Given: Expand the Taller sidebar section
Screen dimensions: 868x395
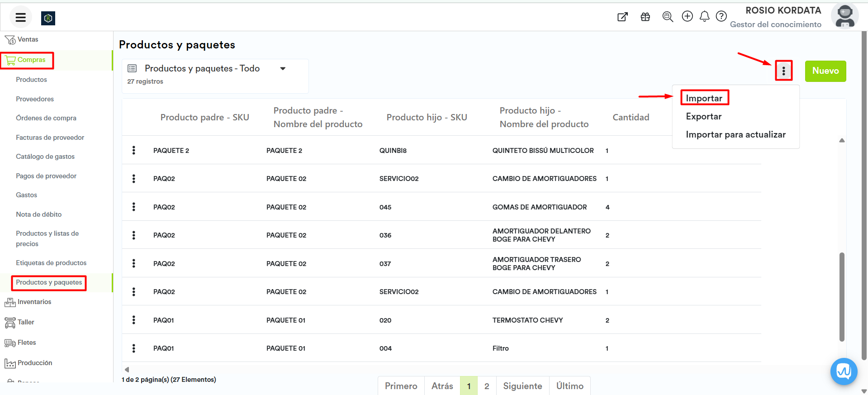Looking at the screenshot, I should coord(26,322).
